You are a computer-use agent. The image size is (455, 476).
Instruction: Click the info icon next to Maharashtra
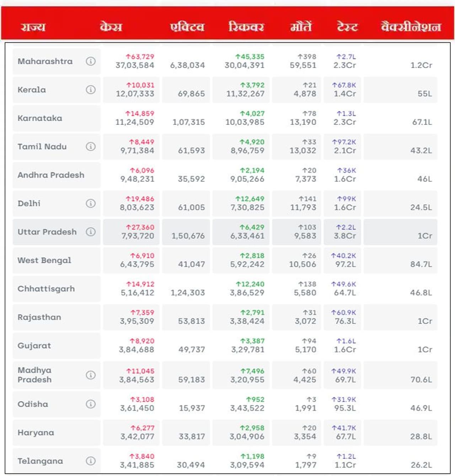[91, 61]
